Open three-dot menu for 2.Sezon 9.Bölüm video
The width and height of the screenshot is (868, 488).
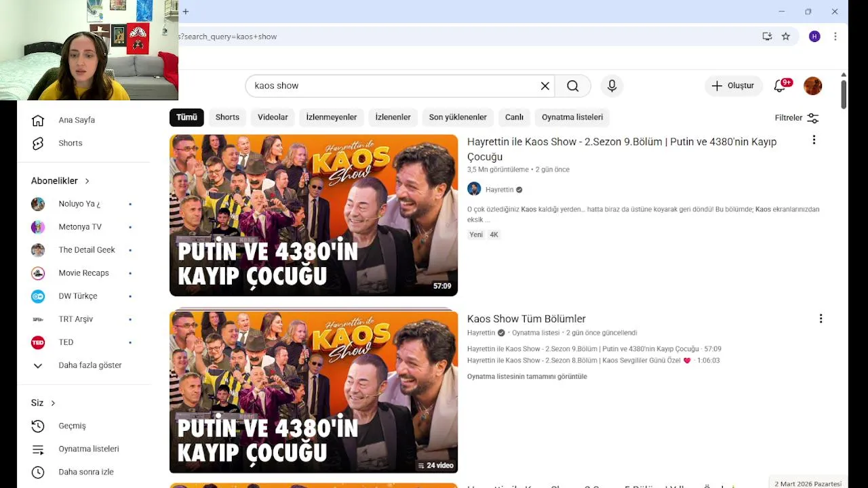(x=814, y=140)
